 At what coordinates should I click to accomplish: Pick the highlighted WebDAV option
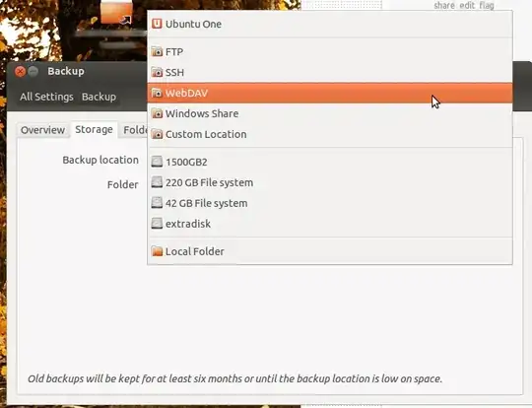[x=330, y=93]
